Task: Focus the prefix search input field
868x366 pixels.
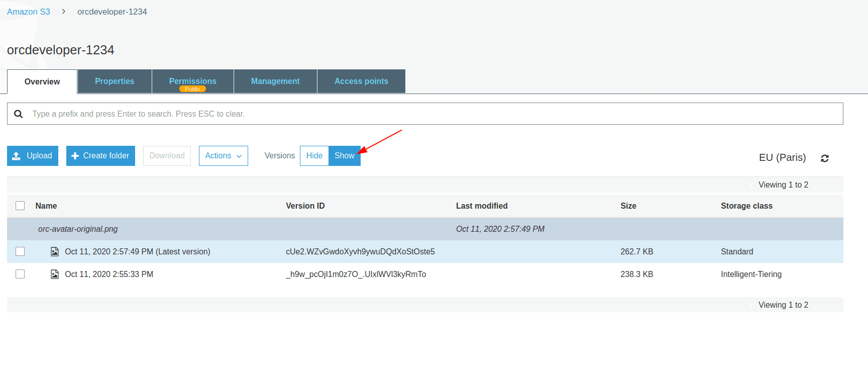Action: pos(425,114)
